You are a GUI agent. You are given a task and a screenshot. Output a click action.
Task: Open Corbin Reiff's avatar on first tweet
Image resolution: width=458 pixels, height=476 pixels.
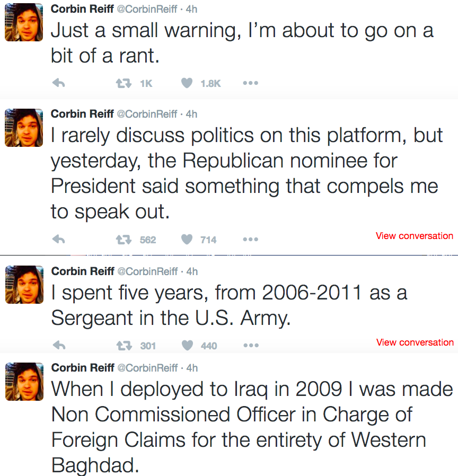tap(24, 22)
